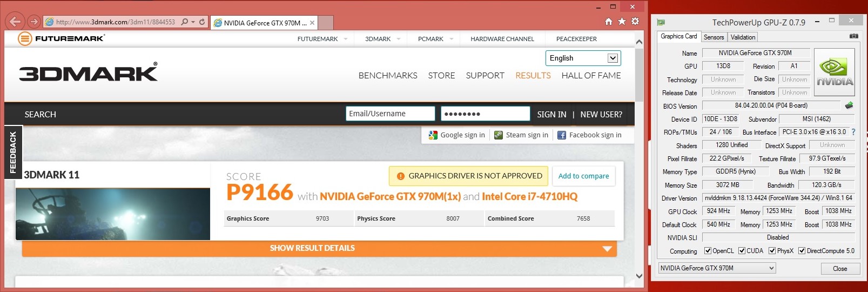Click the BIOS save chip icon in GPU-Z
The image size is (868, 292).
click(x=849, y=105)
